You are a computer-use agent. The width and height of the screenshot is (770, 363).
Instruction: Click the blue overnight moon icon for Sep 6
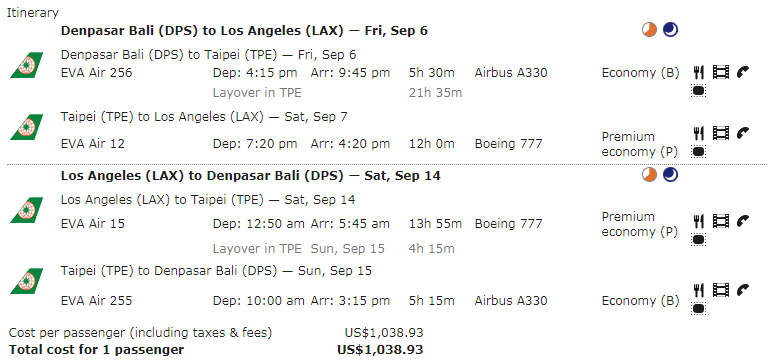pos(670,30)
